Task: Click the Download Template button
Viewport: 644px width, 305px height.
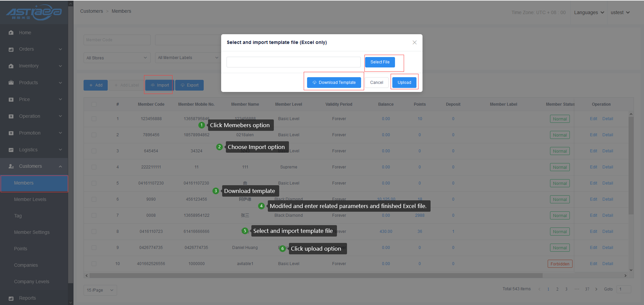Action: click(334, 83)
